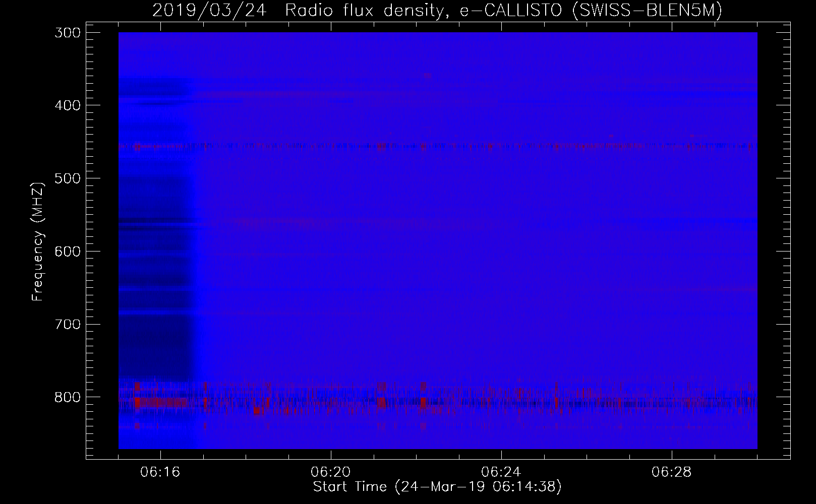Select the '06:28' time axis label
Viewport: 816px width, 504px height.
pos(672,472)
